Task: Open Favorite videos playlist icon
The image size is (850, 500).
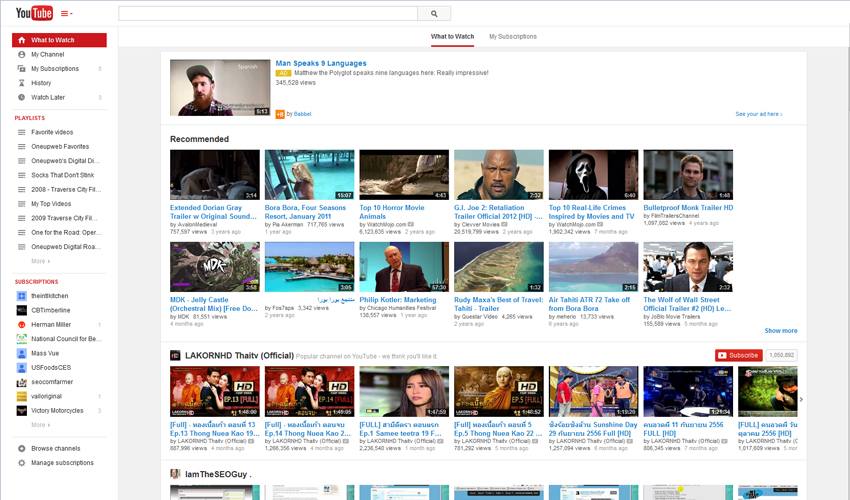Action: 22,132
